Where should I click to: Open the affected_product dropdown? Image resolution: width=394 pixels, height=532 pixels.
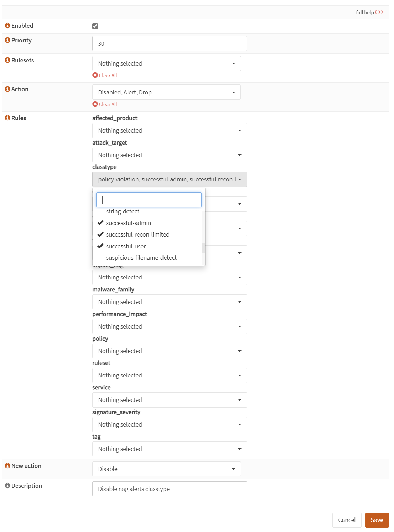coord(169,130)
